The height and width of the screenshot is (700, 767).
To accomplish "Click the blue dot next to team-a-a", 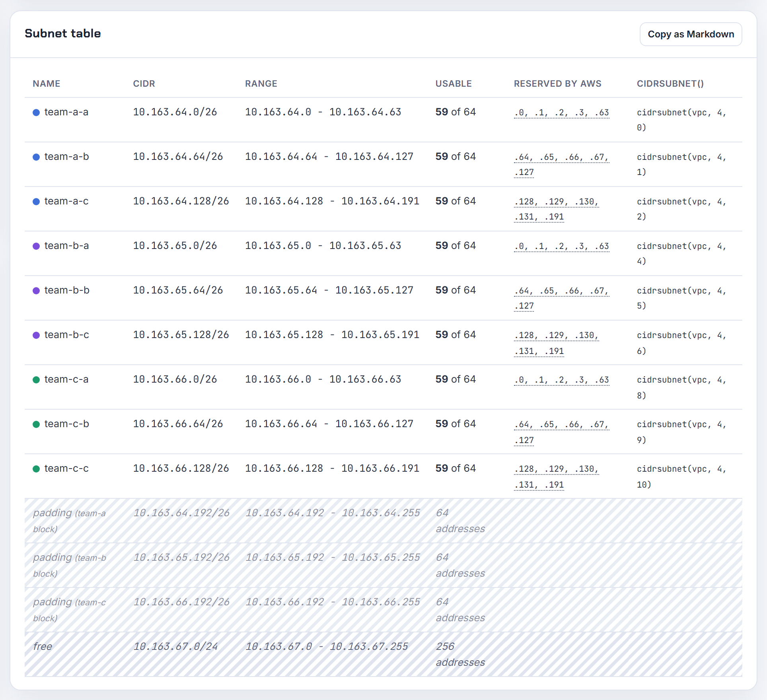I will (x=36, y=113).
